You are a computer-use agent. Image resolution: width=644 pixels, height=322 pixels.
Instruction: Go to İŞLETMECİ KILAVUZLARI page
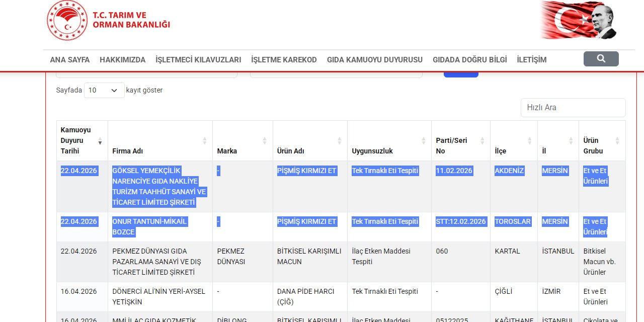point(198,59)
